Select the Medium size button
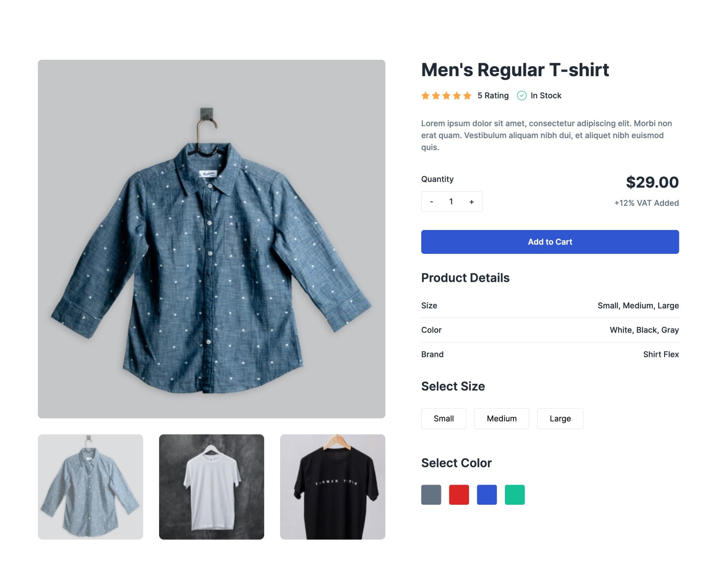Screen dimensions: 717x588 (x=500, y=419)
